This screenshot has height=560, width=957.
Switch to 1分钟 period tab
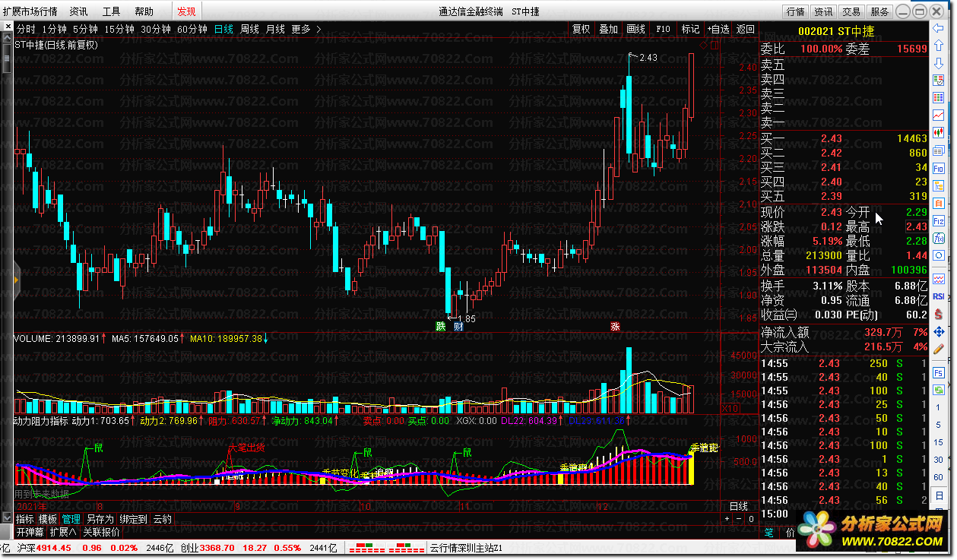55,29
